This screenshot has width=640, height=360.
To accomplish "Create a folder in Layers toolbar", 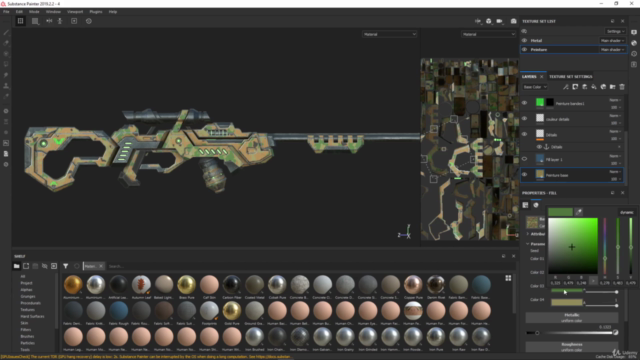I will click(613, 87).
